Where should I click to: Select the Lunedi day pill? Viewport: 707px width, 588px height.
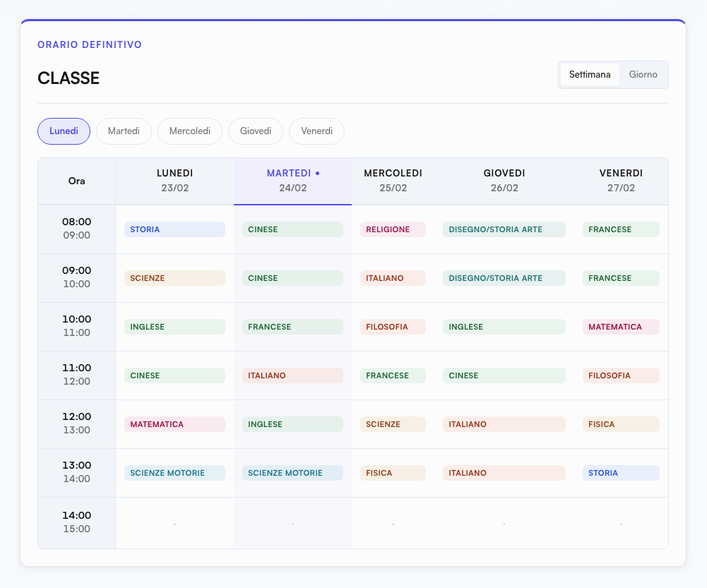point(64,131)
